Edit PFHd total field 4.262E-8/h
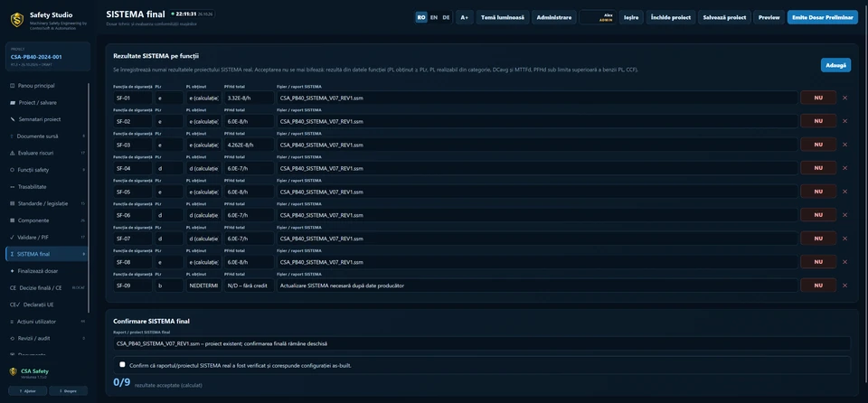Screen dimensions: 868x403 pos(250,145)
